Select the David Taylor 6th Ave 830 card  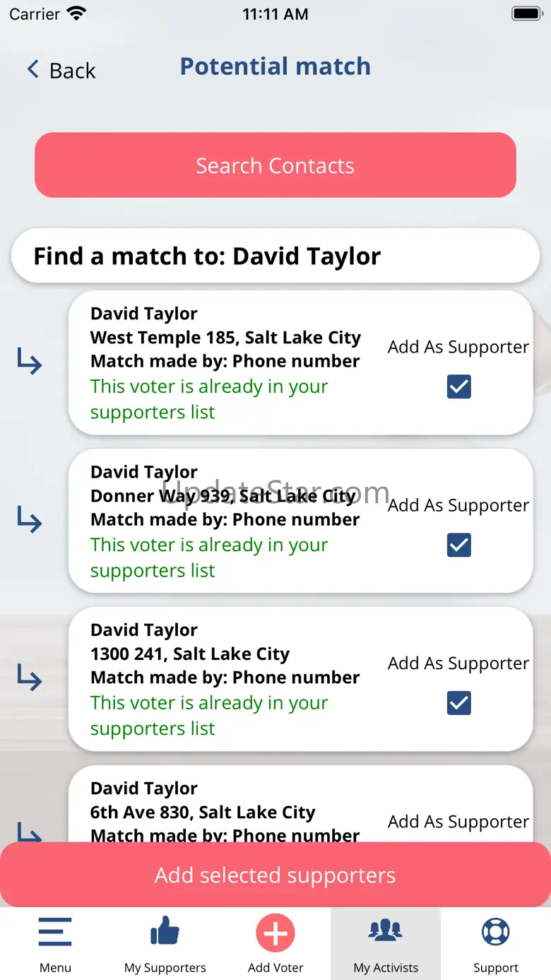301,804
